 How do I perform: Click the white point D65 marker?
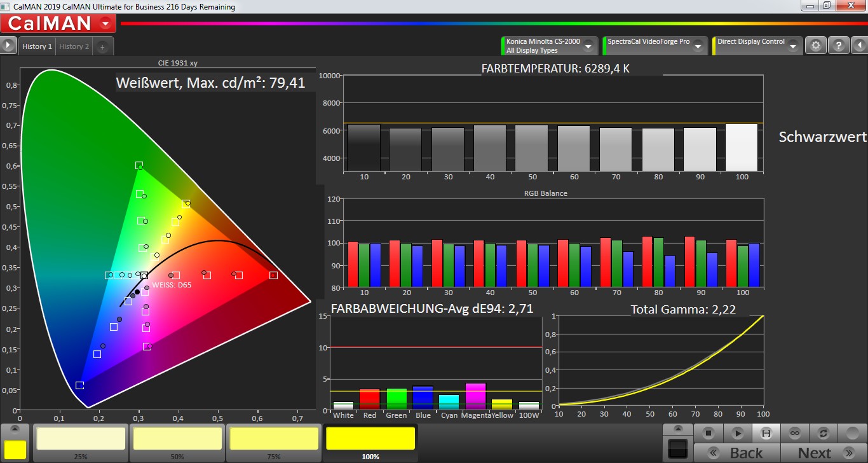[x=144, y=275]
